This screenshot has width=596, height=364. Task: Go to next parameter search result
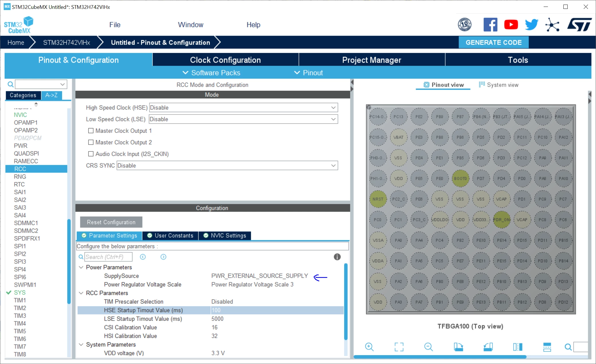(163, 257)
